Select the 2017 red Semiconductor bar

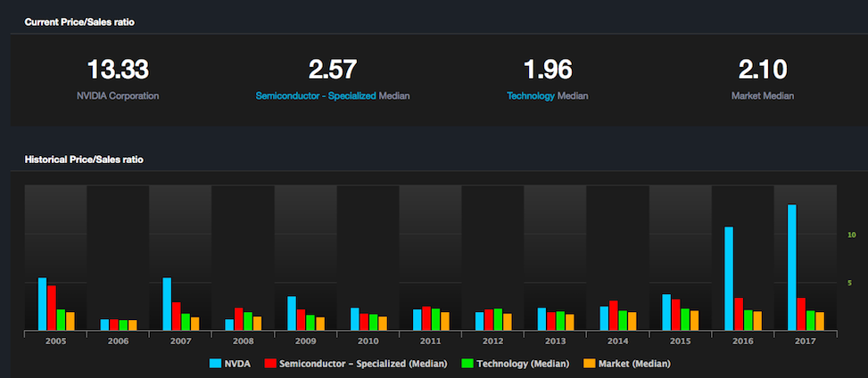tap(801, 315)
